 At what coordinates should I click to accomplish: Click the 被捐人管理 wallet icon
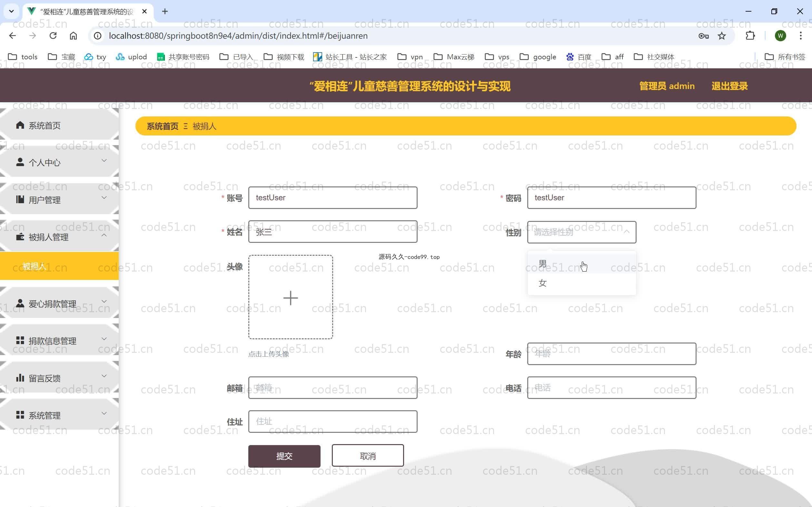click(20, 237)
